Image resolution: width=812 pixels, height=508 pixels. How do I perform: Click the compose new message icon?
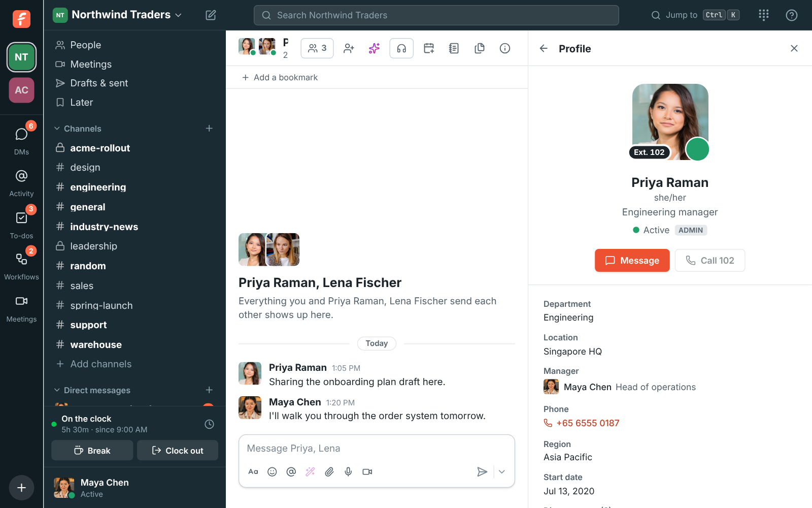211,15
